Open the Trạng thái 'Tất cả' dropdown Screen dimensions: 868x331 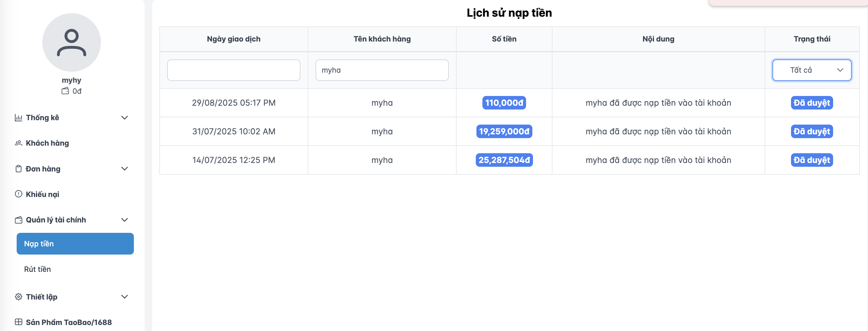[x=811, y=70]
